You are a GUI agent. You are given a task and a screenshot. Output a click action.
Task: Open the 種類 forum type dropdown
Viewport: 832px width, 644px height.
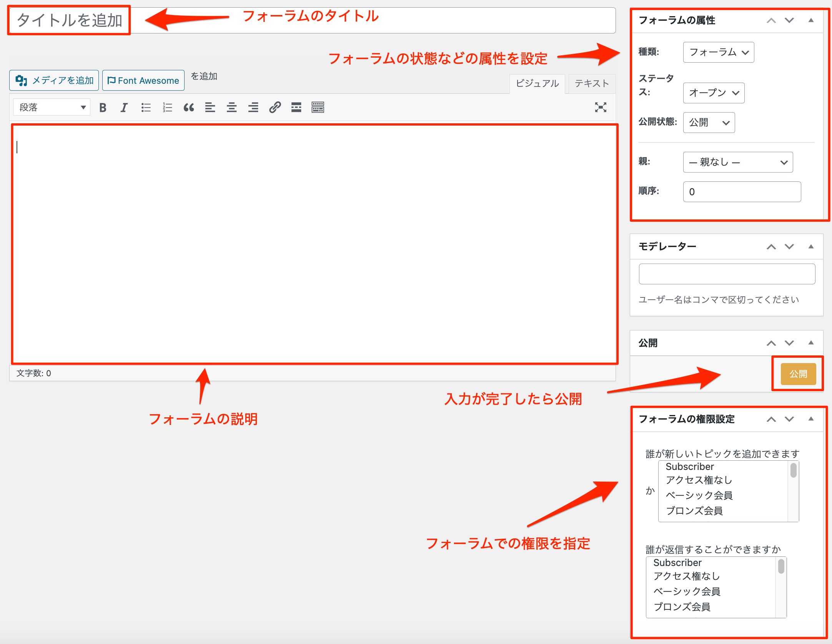(x=718, y=52)
